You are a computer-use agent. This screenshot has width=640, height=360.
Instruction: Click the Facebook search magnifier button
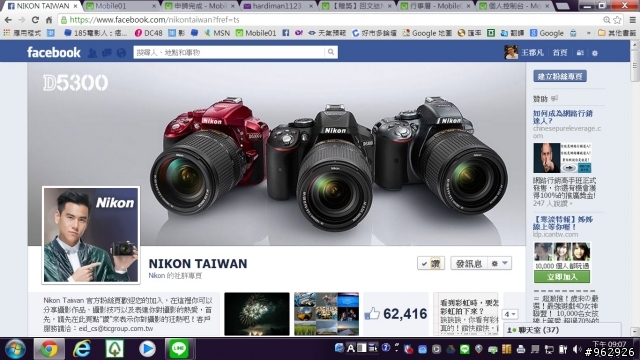(331, 52)
